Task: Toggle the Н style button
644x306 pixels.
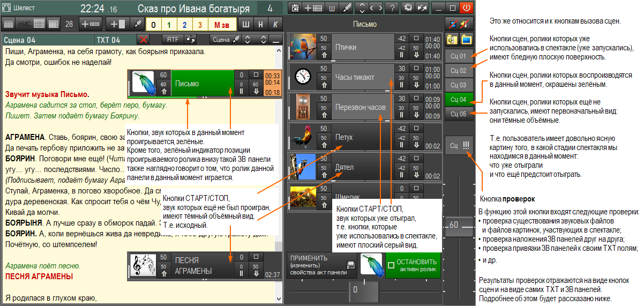Action: pyautogui.click(x=260, y=24)
